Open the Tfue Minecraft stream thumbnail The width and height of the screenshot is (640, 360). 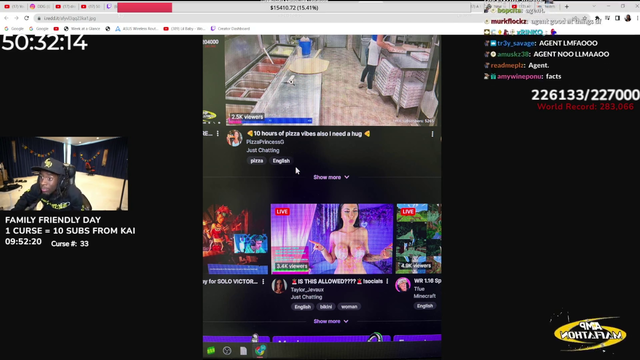pos(419,239)
